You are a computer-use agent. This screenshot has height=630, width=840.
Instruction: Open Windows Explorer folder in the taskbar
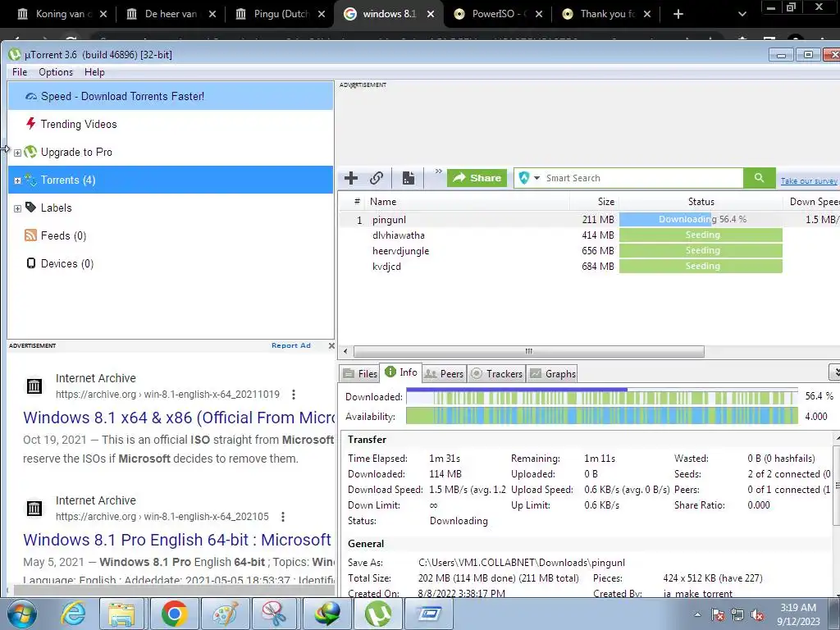(x=121, y=614)
